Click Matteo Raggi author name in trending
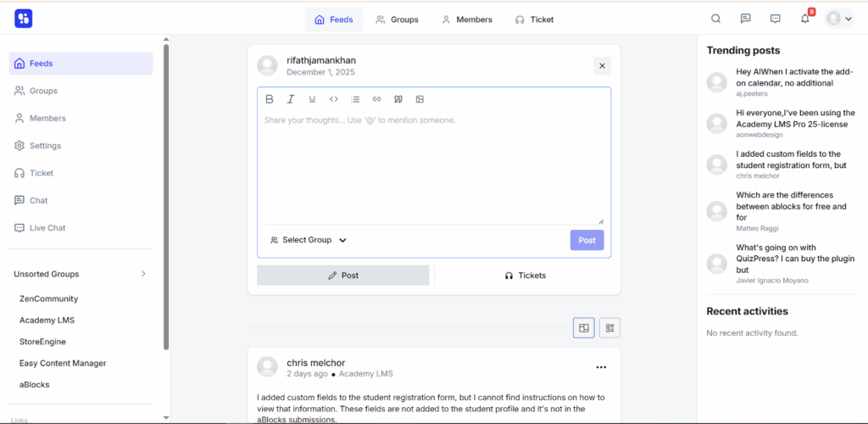868x424 pixels. point(755,229)
